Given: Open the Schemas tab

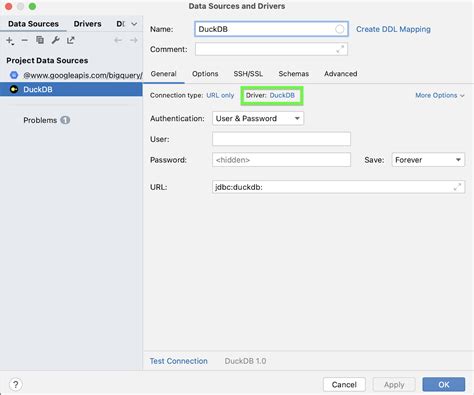Looking at the screenshot, I should tap(294, 74).
